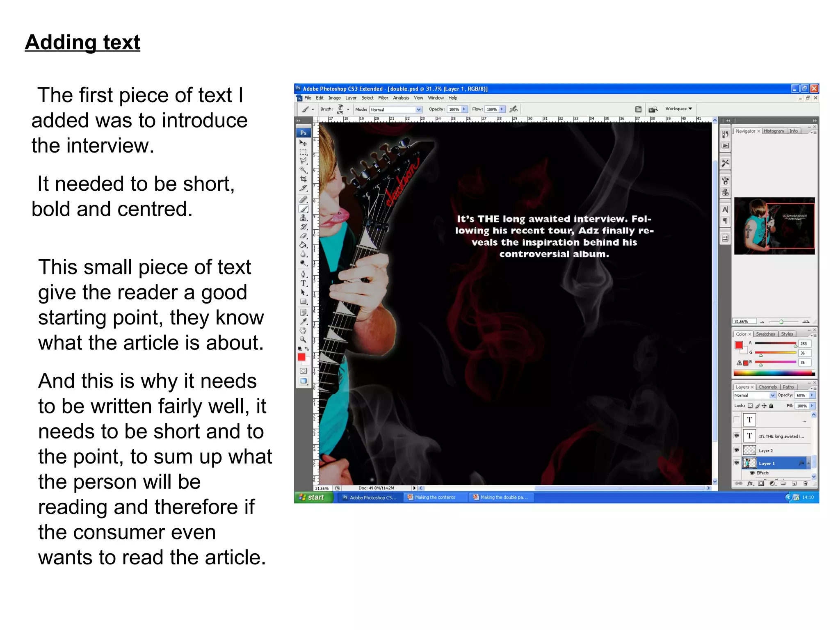Screen dimensions: 840x630
Task: Toggle Quick Mask mode
Action: click(303, 371)
